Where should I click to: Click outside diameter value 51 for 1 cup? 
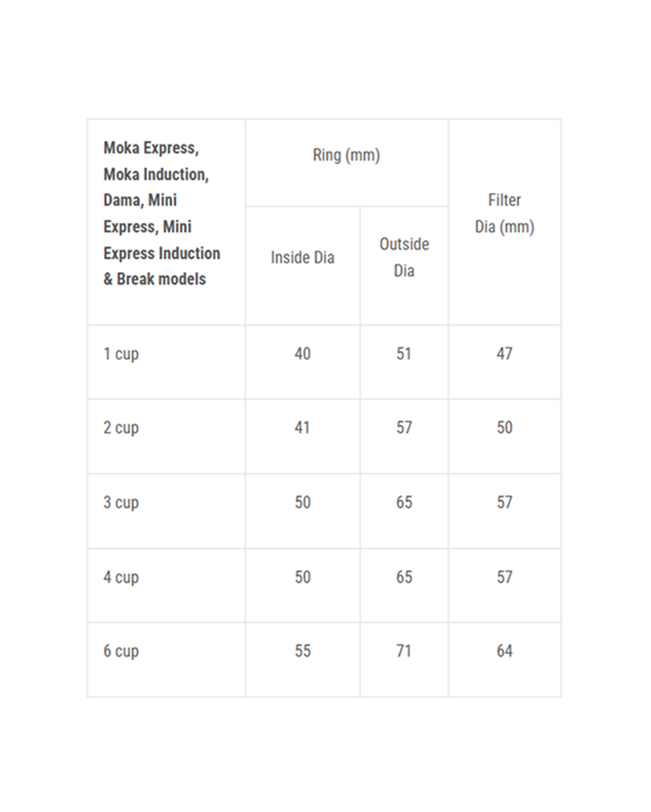tap(404, 355)
